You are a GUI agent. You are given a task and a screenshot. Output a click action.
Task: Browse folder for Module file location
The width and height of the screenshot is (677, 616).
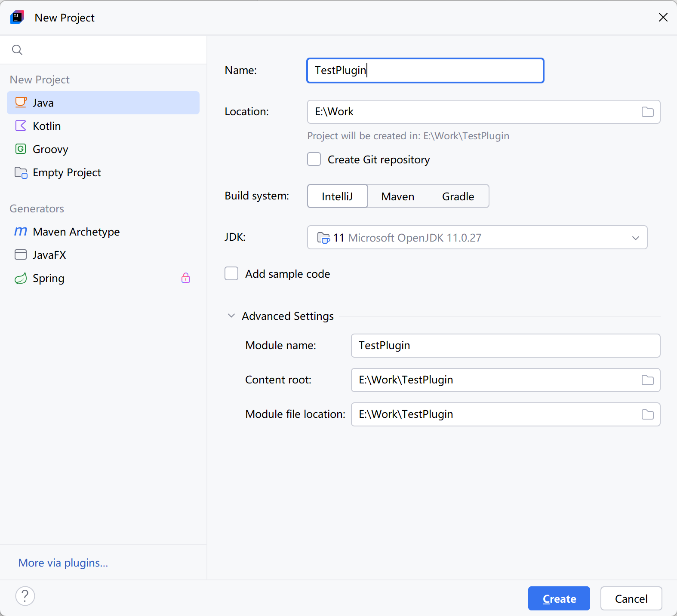(647, 414)
